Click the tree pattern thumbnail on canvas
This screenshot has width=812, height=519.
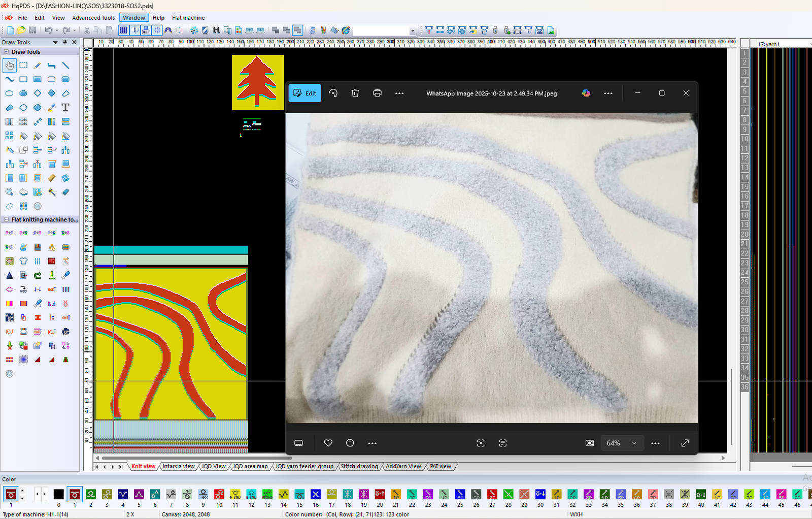click(x=258, y=82)
